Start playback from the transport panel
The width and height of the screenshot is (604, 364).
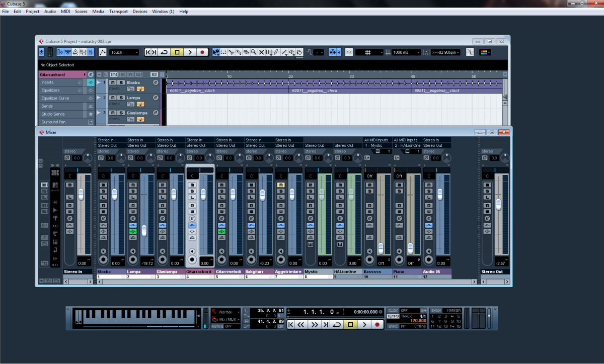364,325
